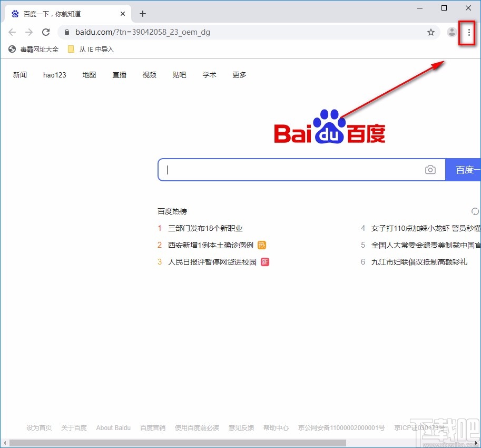Click the 使用百度前必读 footer link

pos(197,428)
